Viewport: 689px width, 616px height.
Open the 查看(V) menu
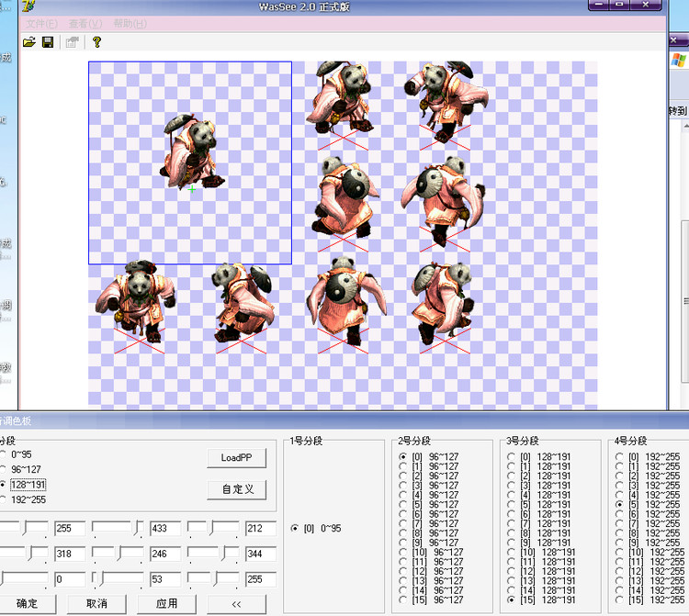(x=85, y=24)
